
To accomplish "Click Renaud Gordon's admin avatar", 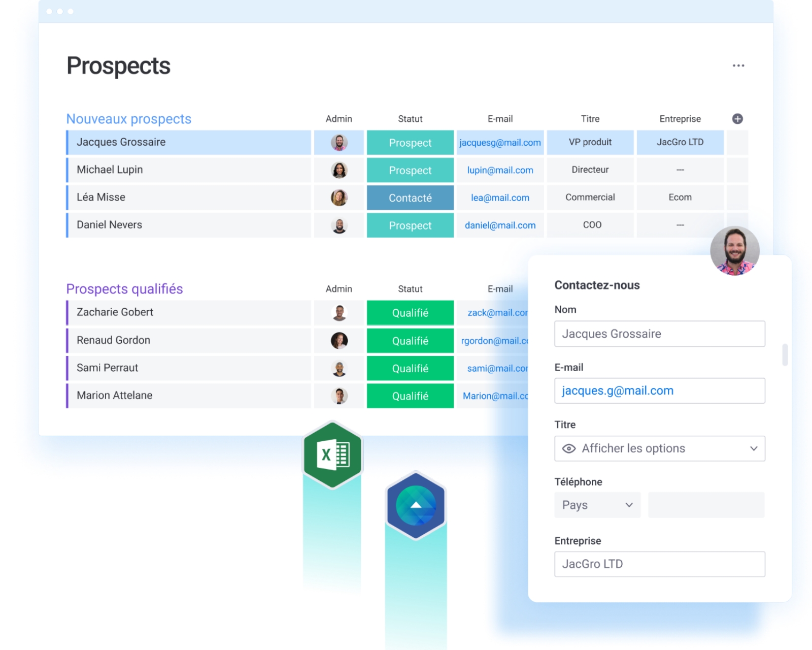I will [339, 340].
